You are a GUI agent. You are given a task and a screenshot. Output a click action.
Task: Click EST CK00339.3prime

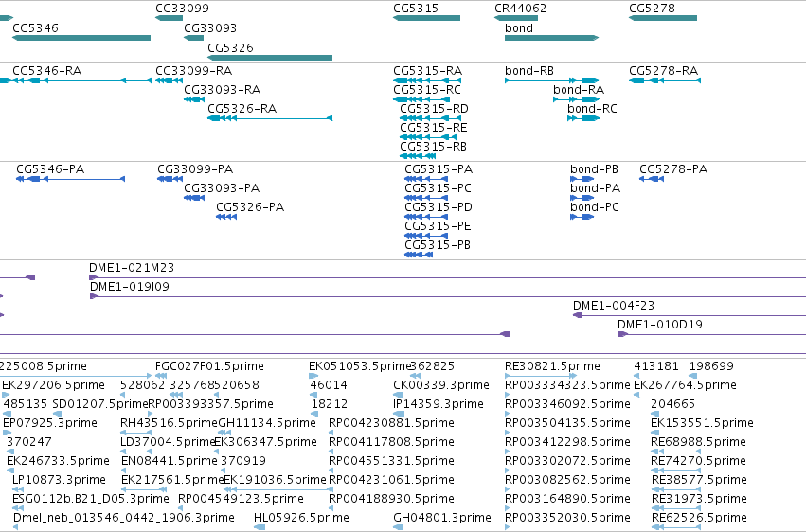[441, 385]
